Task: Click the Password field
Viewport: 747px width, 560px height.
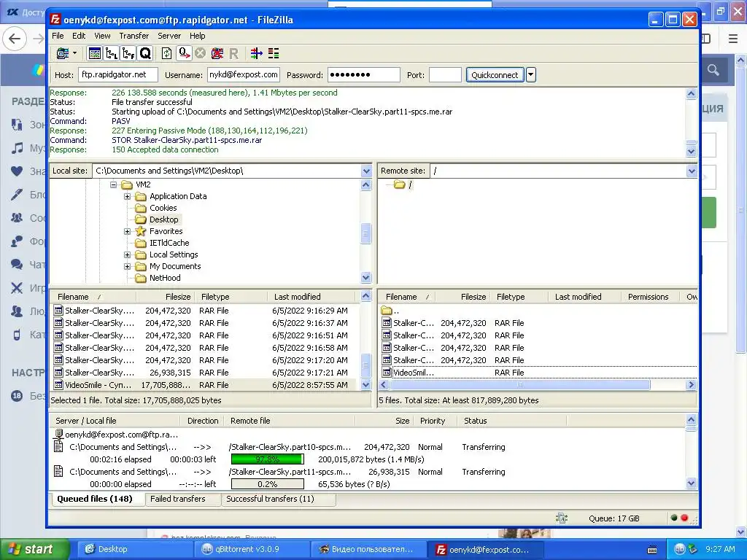Action: tap(363, 75)
